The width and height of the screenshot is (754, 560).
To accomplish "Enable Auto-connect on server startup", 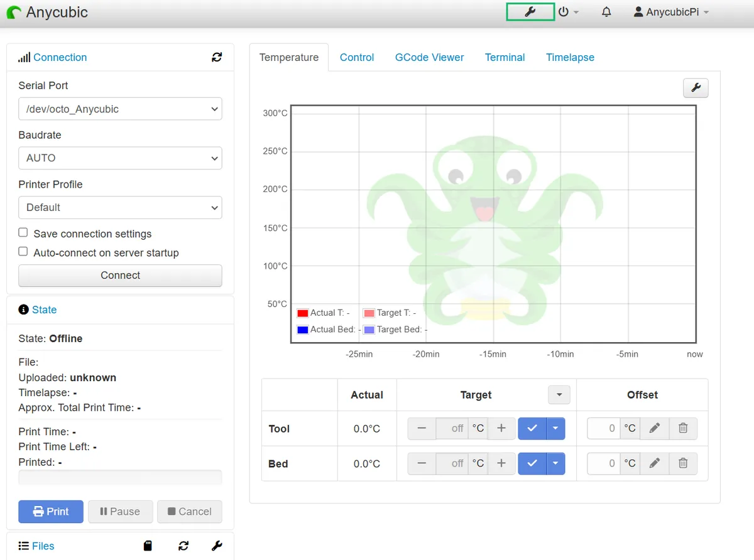I will [x=23, y=251].
